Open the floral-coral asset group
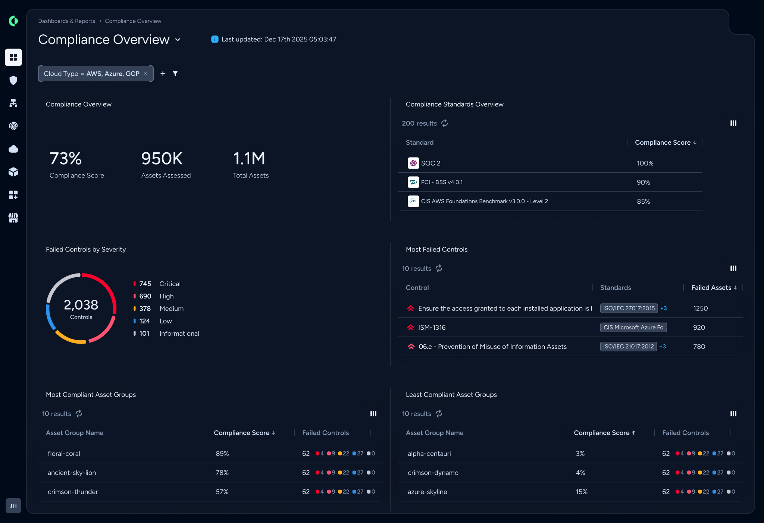Viewport: 764px width, 532px height. 64,453
